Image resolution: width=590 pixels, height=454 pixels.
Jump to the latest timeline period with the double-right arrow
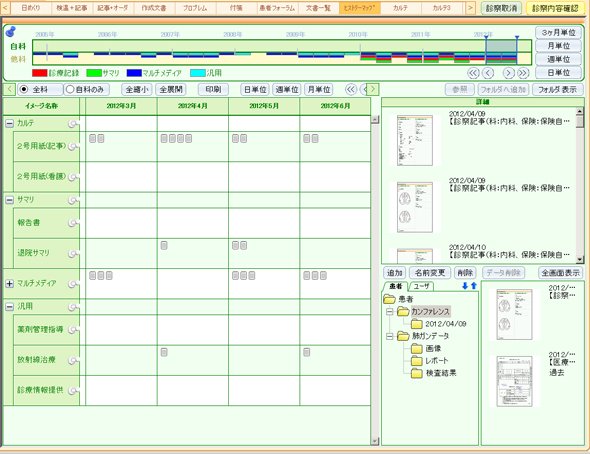tap(523, 73)
